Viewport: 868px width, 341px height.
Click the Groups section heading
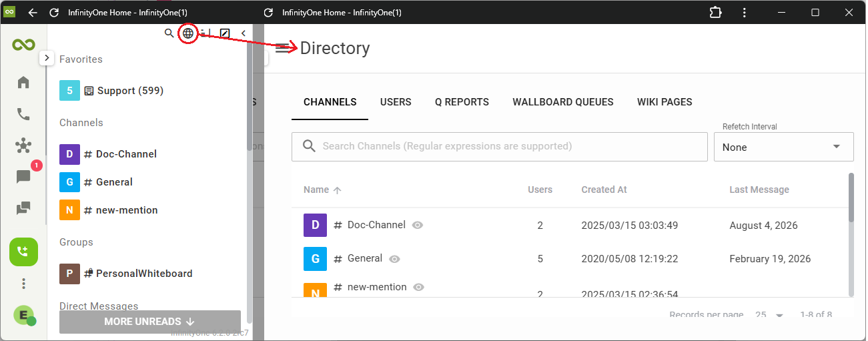[x=76, y=242]
